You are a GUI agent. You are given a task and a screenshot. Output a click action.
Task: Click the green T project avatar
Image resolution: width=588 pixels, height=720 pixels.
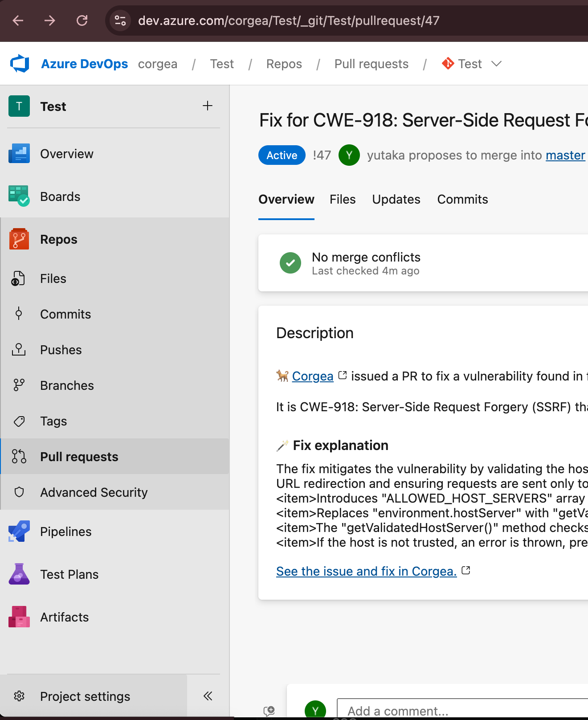coord(19,106)
